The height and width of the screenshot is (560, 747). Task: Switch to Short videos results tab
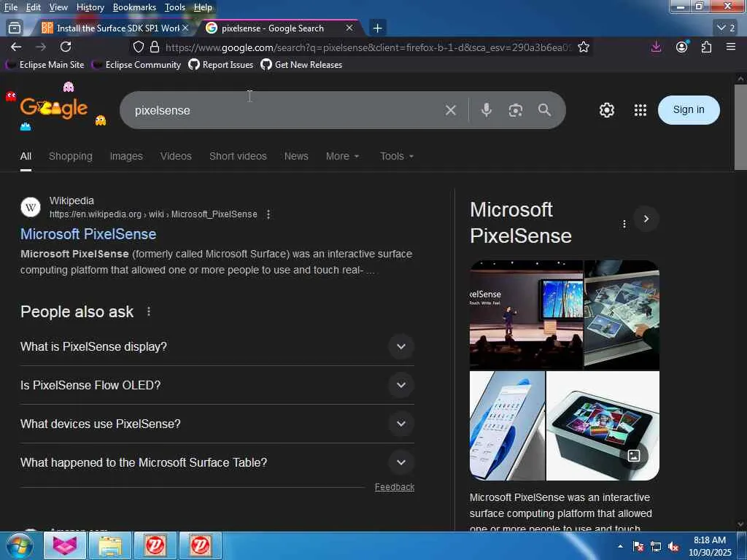pyautogui.click(x=239, y=156)
